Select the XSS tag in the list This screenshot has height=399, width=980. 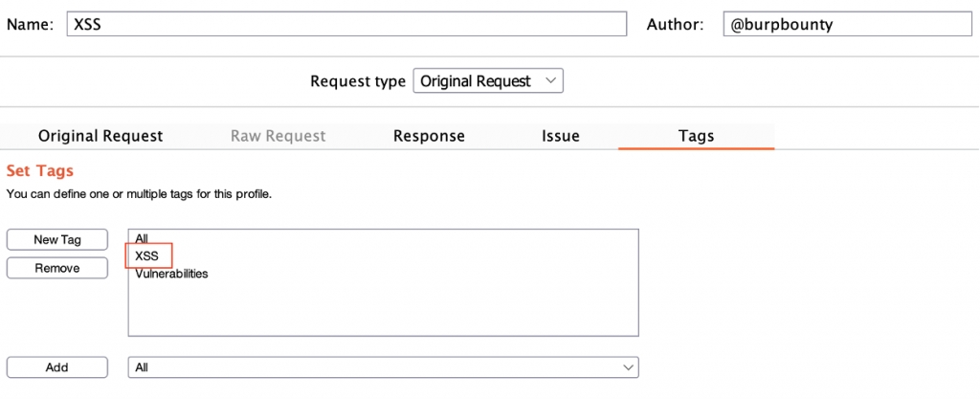[x=147, y=255]
